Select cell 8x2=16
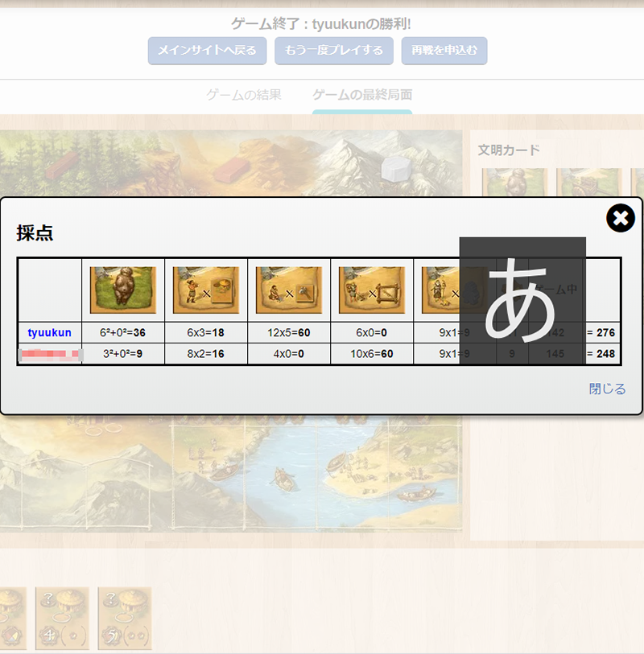Image resolution: width=644 pixels, height=654 pixels. pyautogui.click(x=206, y=354)
